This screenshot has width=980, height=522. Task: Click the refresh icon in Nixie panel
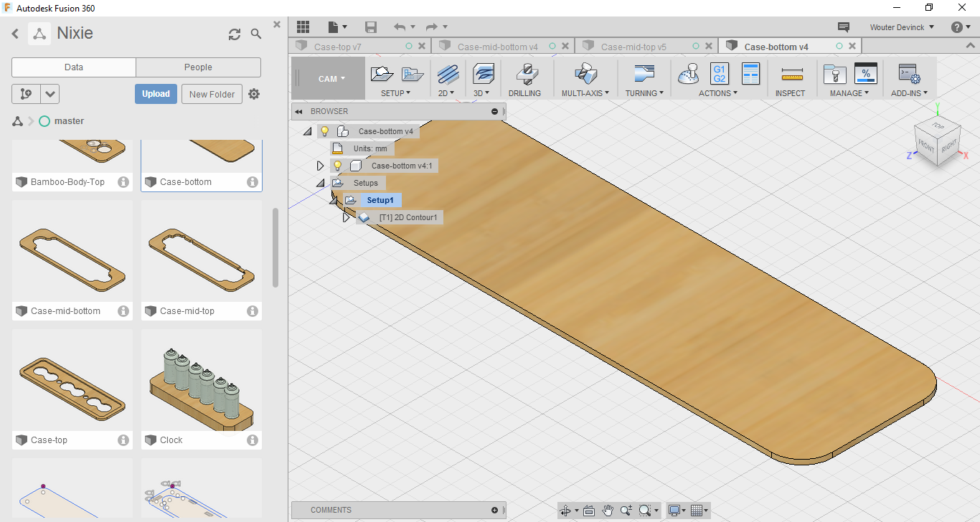[x=234, y=34]
